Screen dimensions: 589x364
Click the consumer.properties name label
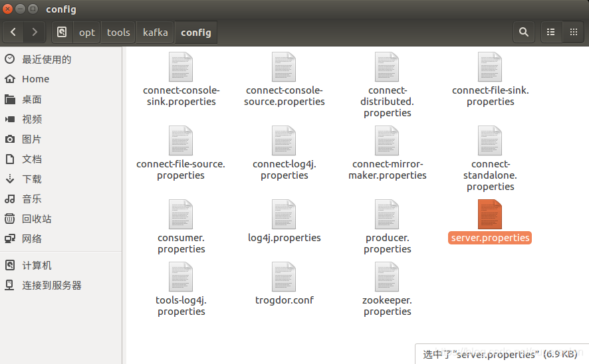tap(181, 244)
